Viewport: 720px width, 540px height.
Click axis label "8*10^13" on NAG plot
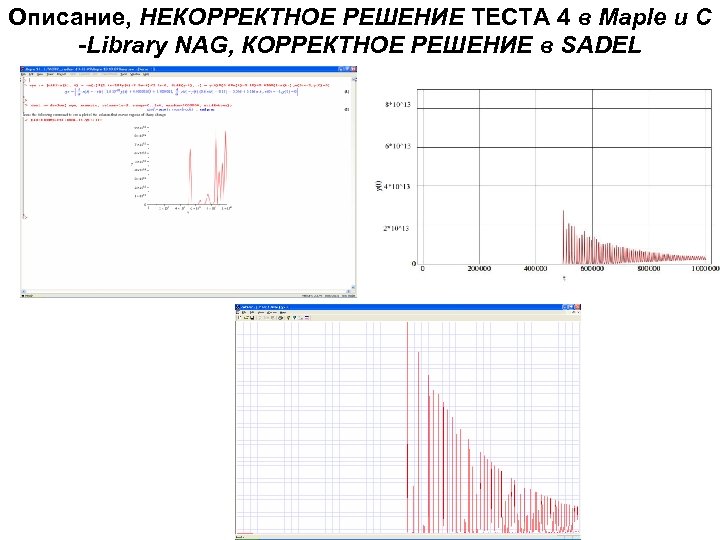click(397, 105)
